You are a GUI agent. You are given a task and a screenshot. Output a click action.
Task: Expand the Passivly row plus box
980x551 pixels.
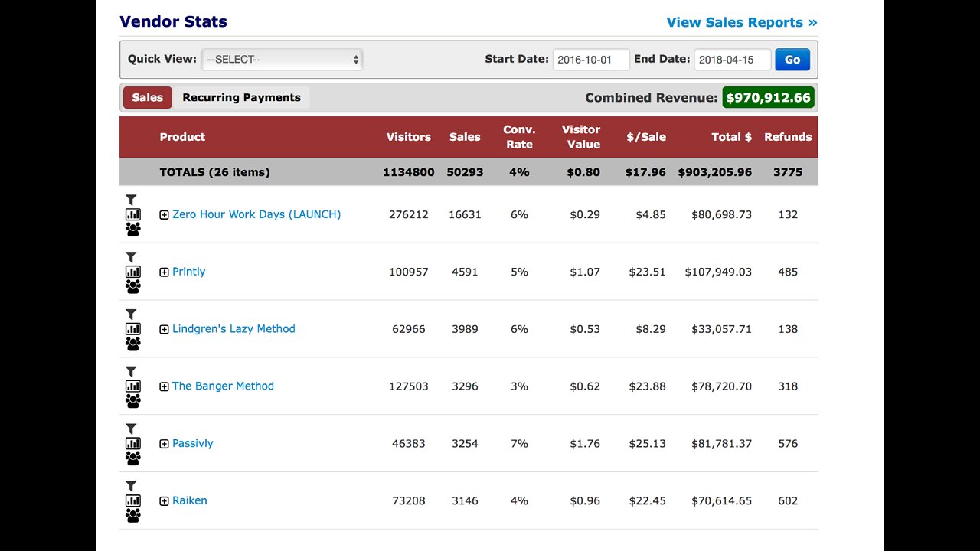[164, 444]
